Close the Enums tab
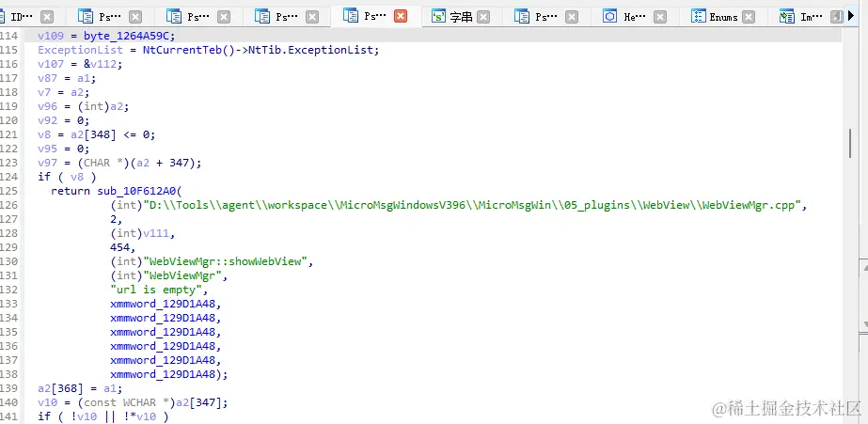The image size is (868, 424). coord(749,17)
